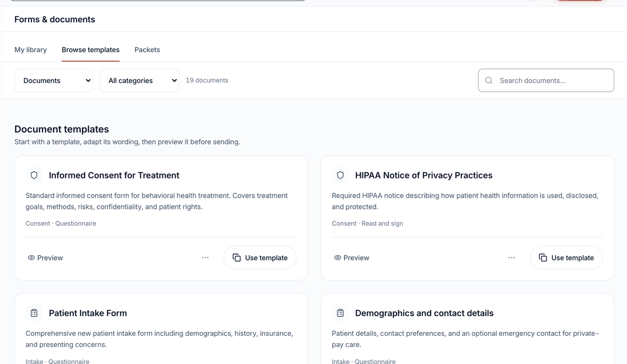627x364 pixels.
Task: Switch to My library tab
Action: tap(30, 49)
